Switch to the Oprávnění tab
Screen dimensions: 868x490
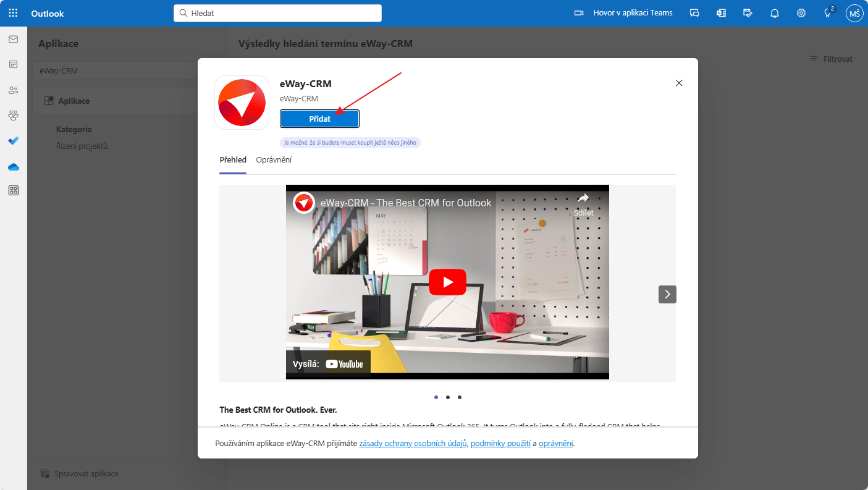click(x=274, y=159)
